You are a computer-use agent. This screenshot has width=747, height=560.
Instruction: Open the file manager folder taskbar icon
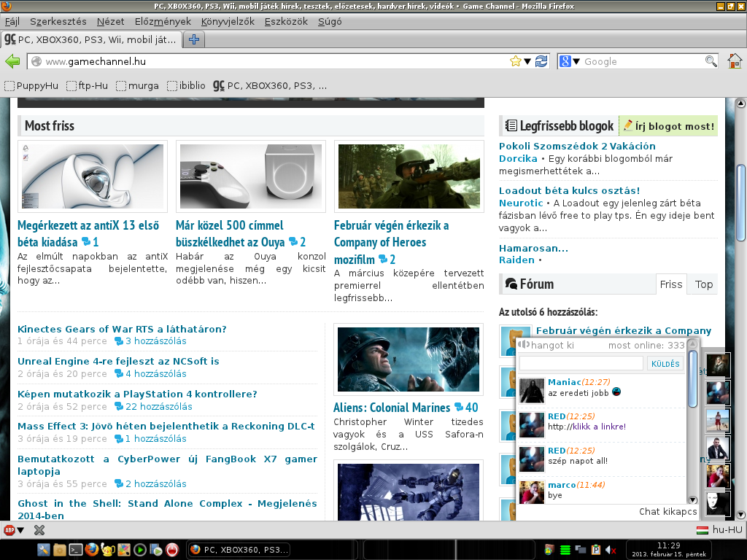[x=60, y=550]
